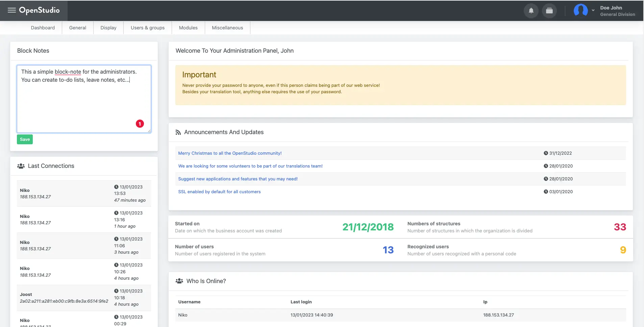Open the Miscellaneous menu
The height and width of the screenshot is (327, 644).
click(227, 28)
